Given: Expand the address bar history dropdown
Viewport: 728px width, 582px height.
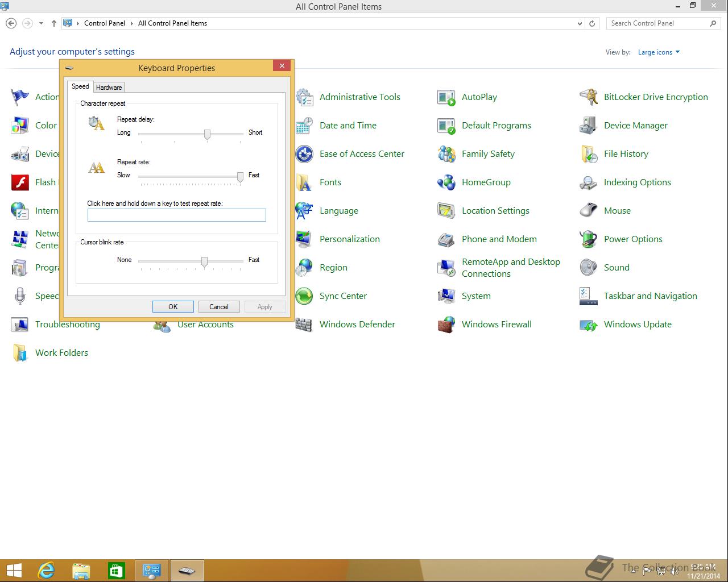Looking at the screenshot, I should pos(580,23).
